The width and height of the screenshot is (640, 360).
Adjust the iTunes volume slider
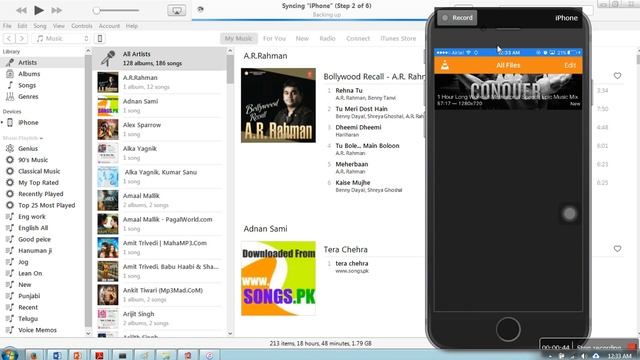click(117, 11)
